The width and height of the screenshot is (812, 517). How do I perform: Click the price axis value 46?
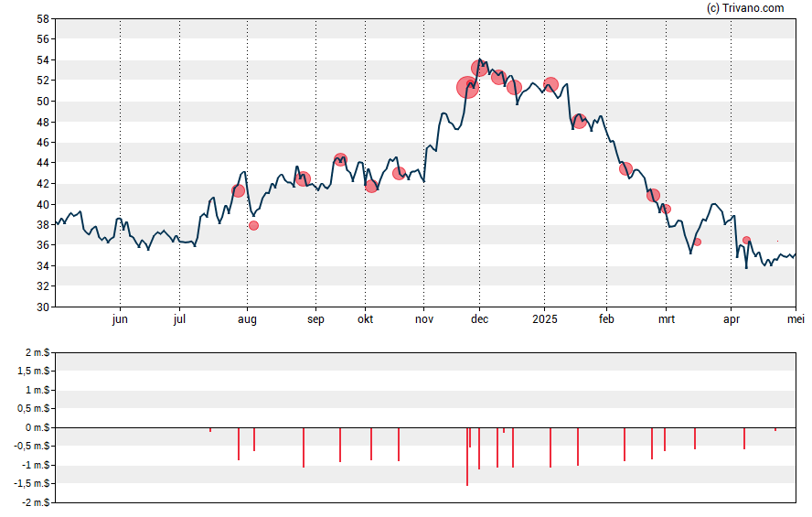click(x=43, y=143)
